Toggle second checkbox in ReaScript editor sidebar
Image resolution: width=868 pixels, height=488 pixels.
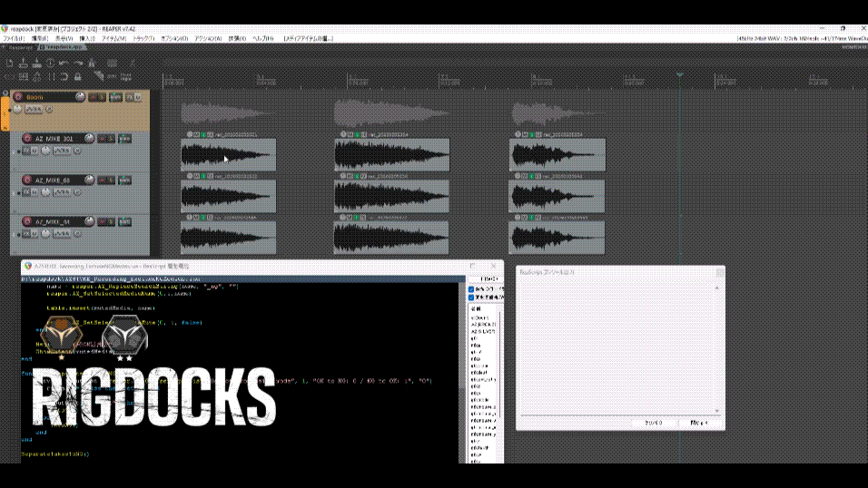click(471, 298)
